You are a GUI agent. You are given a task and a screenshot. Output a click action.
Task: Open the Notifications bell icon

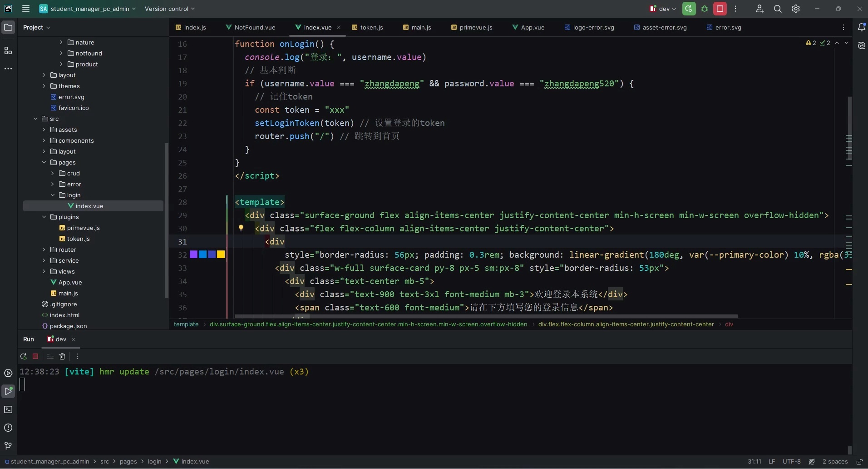coord(861,27)
